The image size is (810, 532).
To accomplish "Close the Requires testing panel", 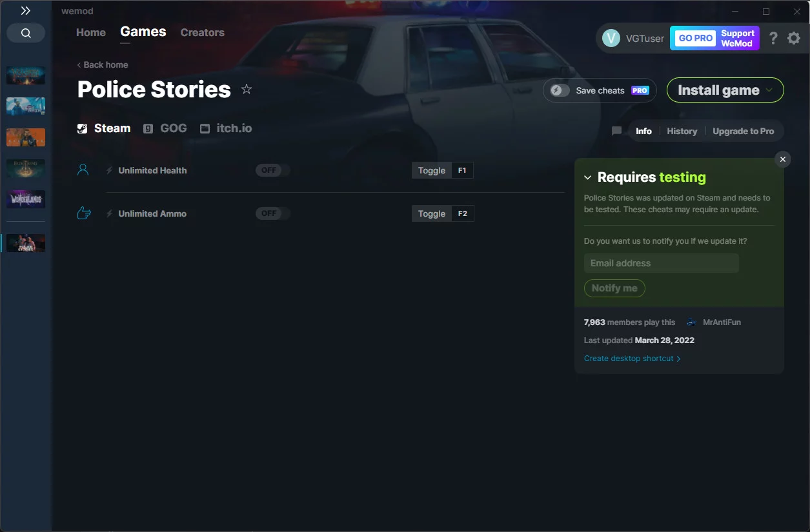I will (x=783, y=159).
